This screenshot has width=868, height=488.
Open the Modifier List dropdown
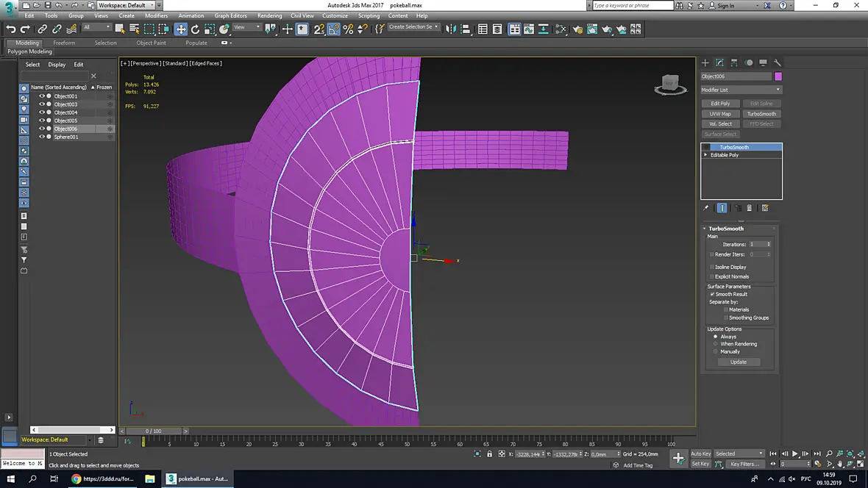[741, 90]
